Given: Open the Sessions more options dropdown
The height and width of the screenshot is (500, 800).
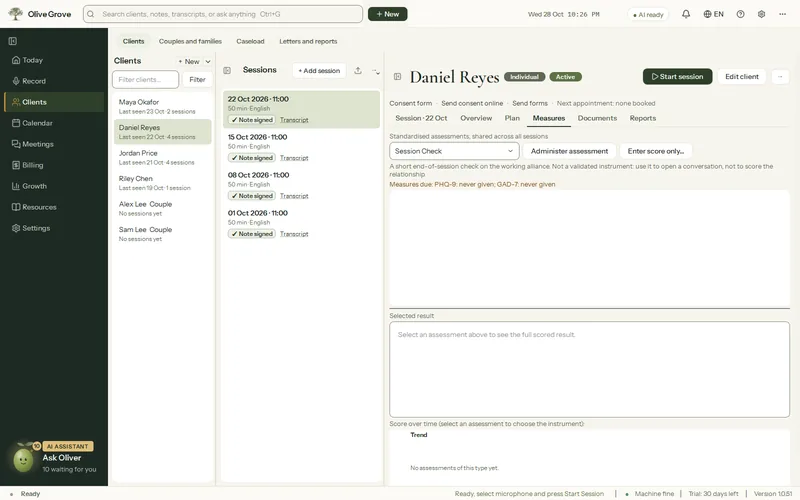Looking at the screenshot, I should tap(376, 71).
